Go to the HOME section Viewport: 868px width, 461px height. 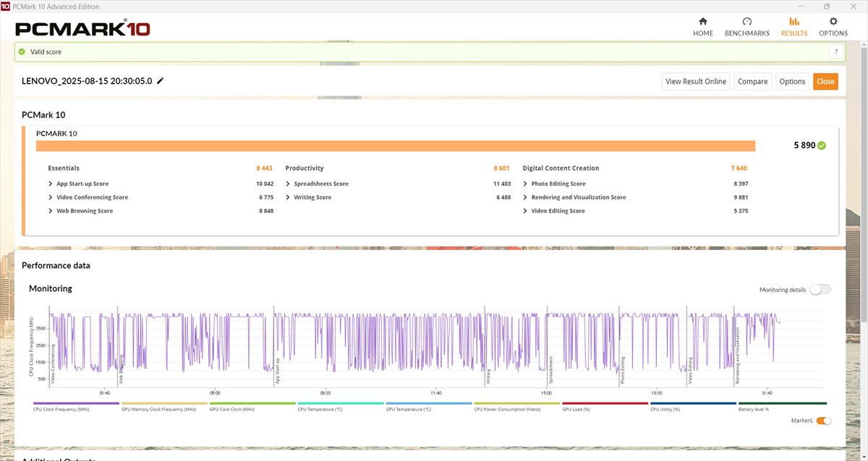pos(703,27)
